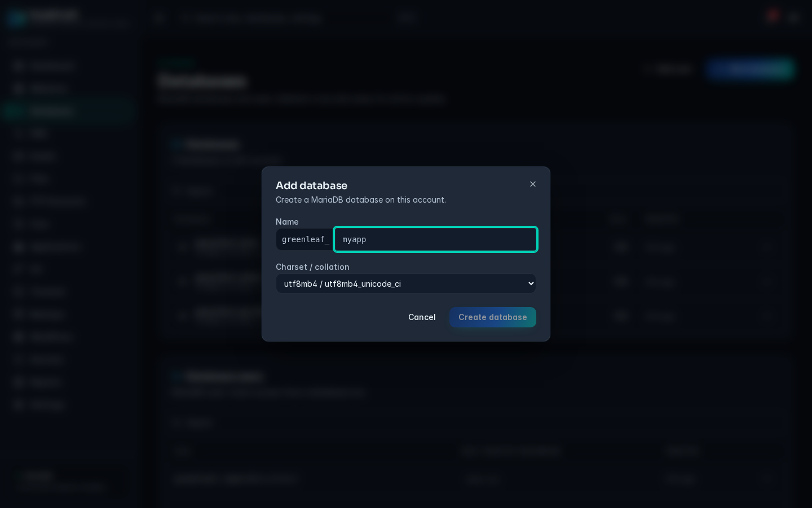Click the database name input field
This screenshot has width=812, height=508.
435,239
